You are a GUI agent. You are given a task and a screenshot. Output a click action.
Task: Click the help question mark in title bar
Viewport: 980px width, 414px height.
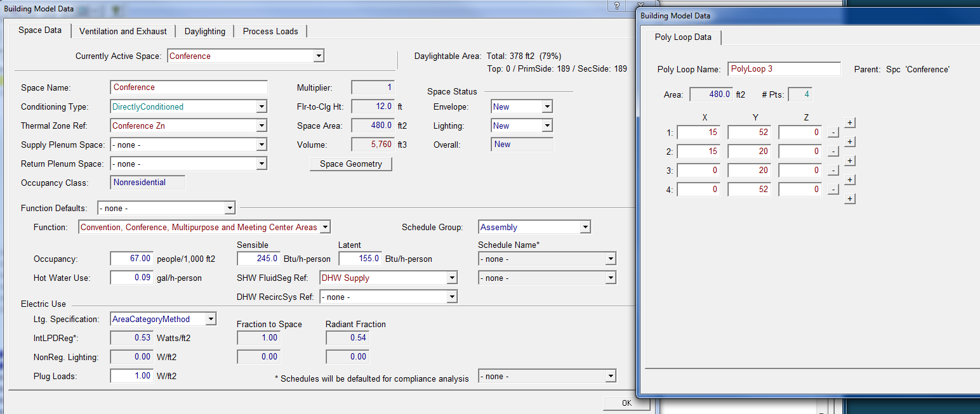click(x=616, y=6)
